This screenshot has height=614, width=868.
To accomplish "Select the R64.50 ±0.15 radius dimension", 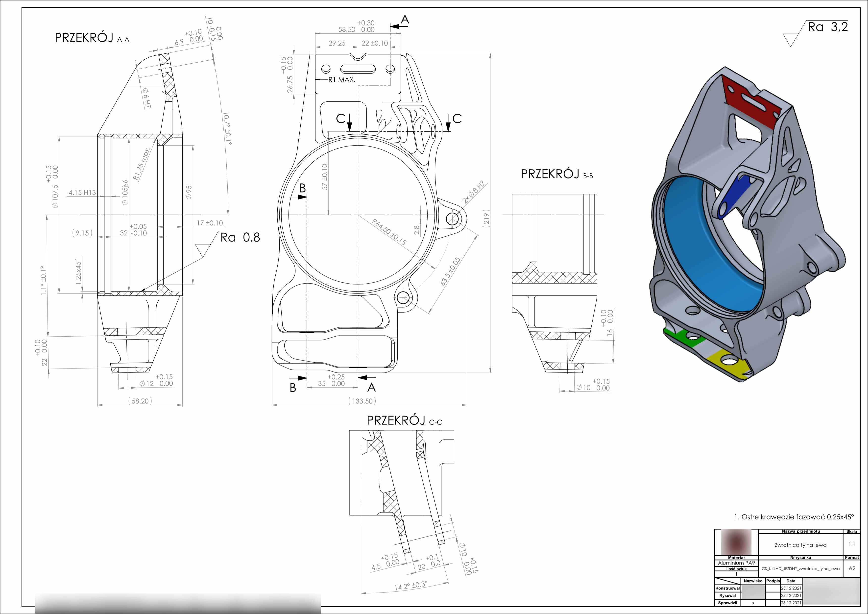I will coord(389,232).
